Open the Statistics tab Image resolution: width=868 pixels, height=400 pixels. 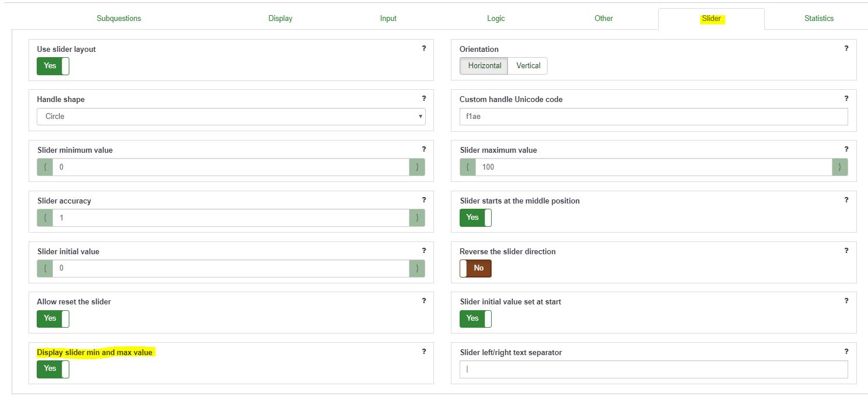pos(818,19)
